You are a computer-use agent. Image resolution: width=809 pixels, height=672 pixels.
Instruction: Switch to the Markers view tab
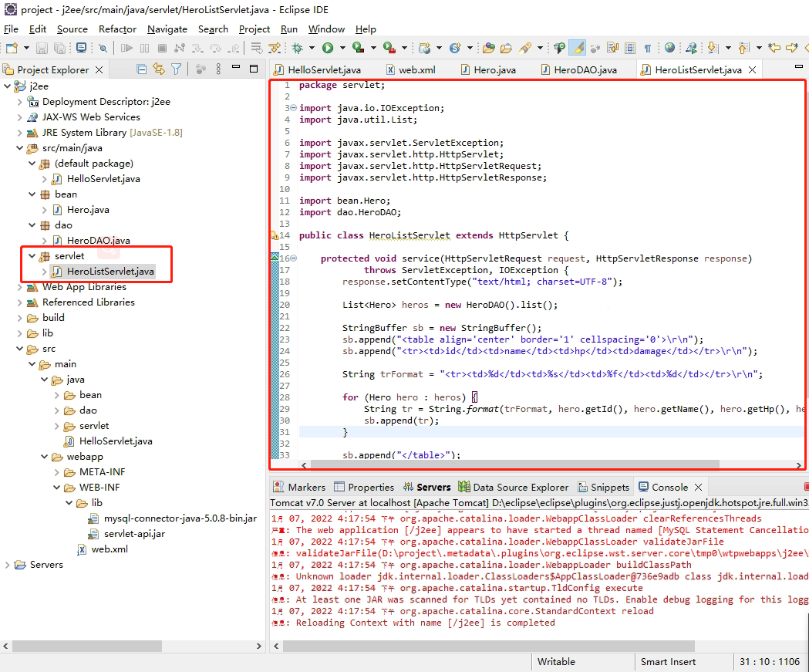pos(299,488)
